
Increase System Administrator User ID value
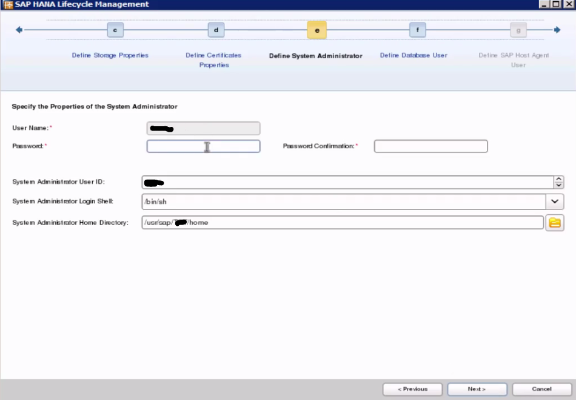point(559,179)
